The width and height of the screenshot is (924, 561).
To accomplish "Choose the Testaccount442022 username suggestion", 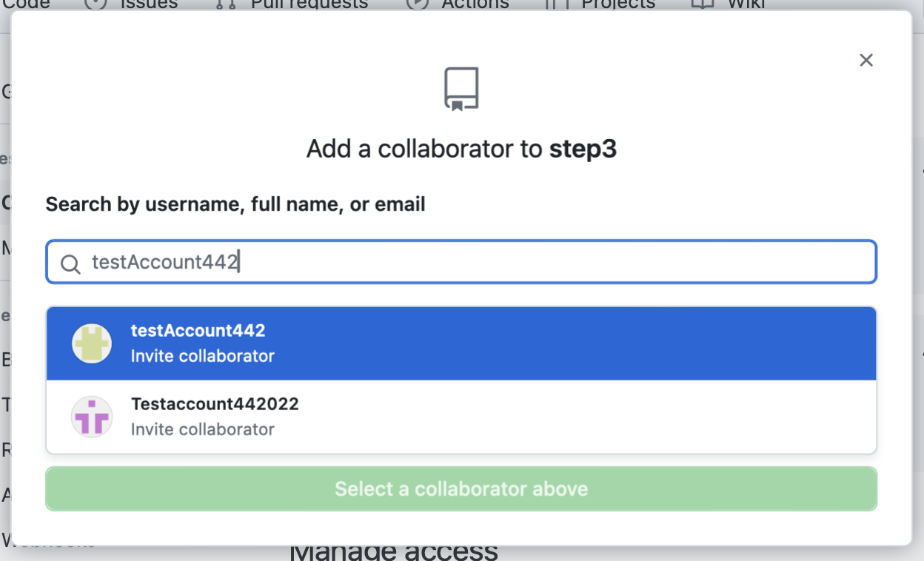I will [215, 404].
